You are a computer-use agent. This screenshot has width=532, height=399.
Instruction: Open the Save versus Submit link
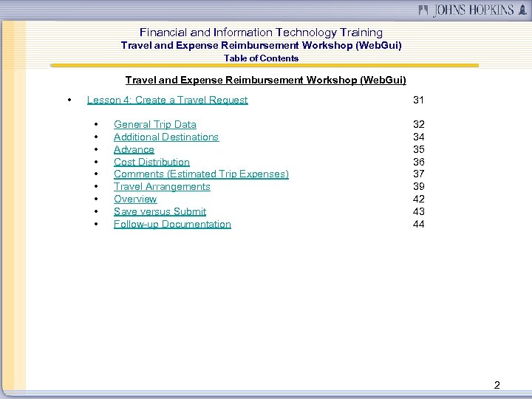point(160,212)
